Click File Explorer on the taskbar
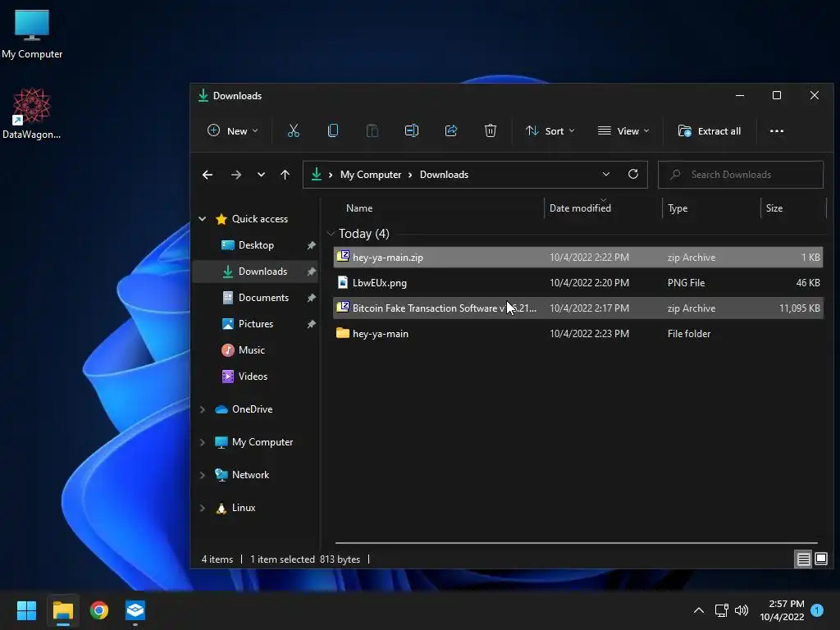The image size is (840, 630). pyautogui.click(x=62, y=610)
